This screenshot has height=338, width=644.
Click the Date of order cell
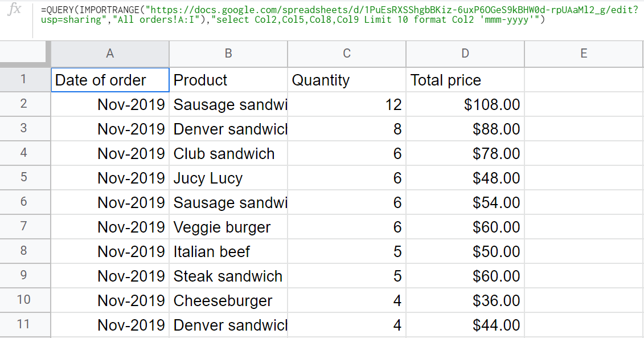pos(110,80)
